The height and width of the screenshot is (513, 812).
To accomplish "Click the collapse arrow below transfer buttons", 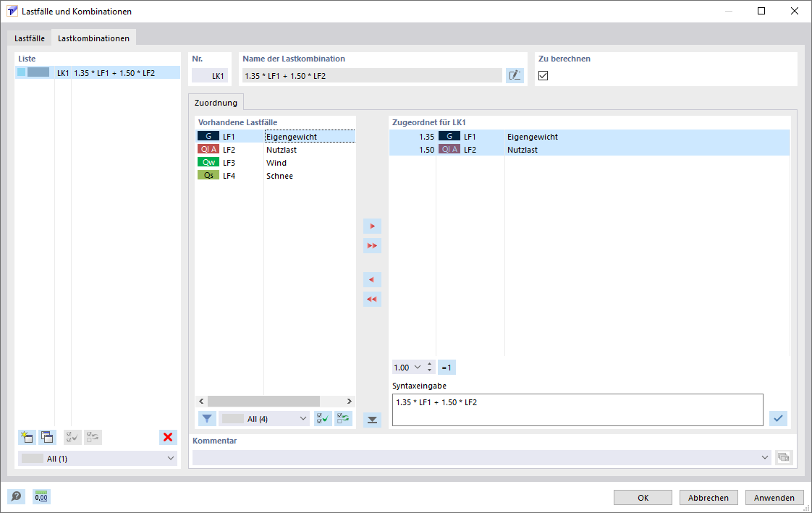I will click(x=372, y=420).
